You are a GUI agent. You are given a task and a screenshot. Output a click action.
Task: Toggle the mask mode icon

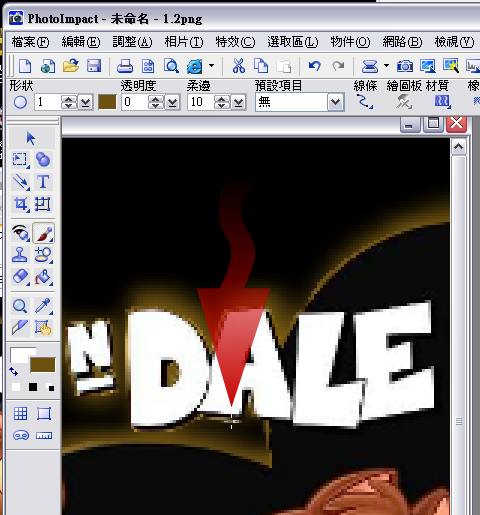(21, 435)
